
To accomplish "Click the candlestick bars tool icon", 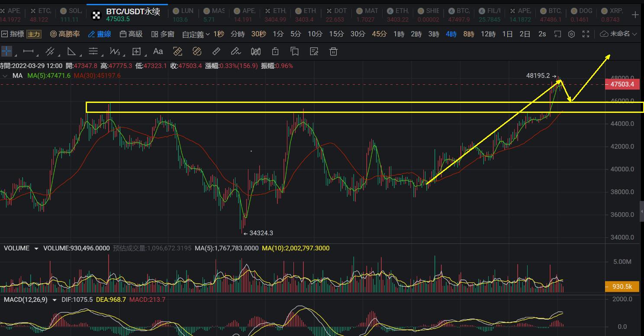I will click(x=256, y=51).
